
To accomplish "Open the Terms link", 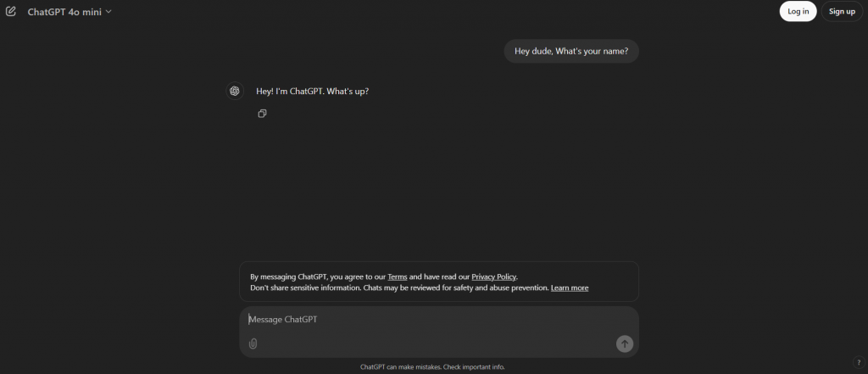I will (398, 276).
